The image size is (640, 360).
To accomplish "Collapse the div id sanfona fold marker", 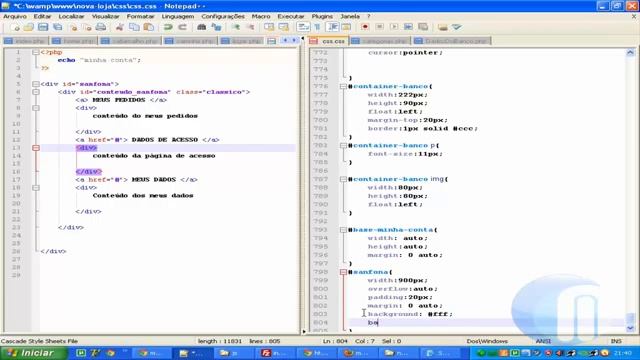I will (36, 84).
